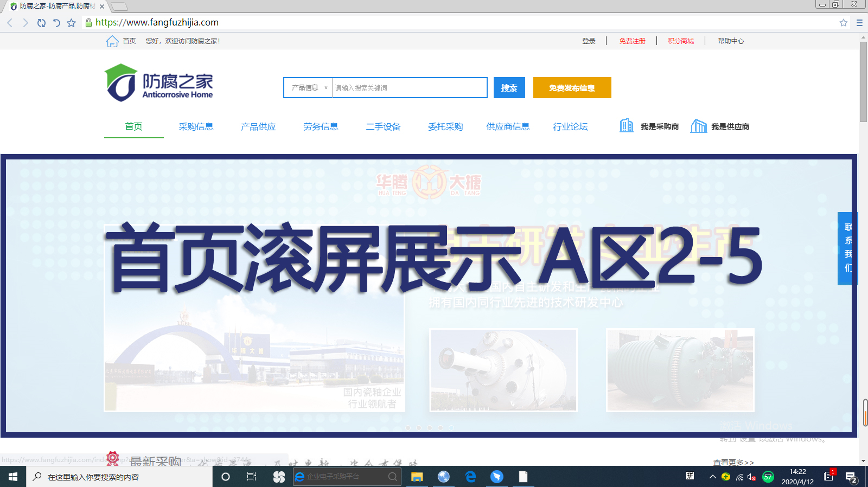This screenshot has height=487, width=868.
Task: Open File Explorer in the taskbar
Action: point(417,477)
